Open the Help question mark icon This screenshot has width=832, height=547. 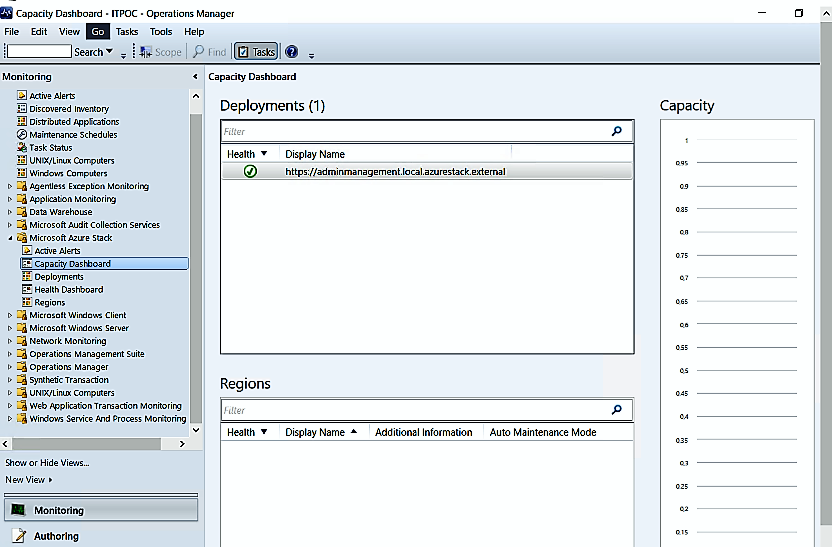[x=291, y=52]
